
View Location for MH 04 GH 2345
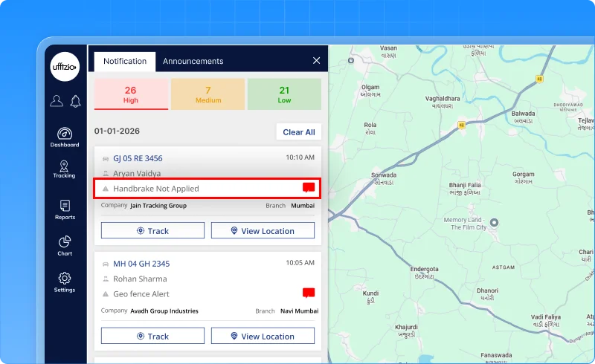(263, 336)
